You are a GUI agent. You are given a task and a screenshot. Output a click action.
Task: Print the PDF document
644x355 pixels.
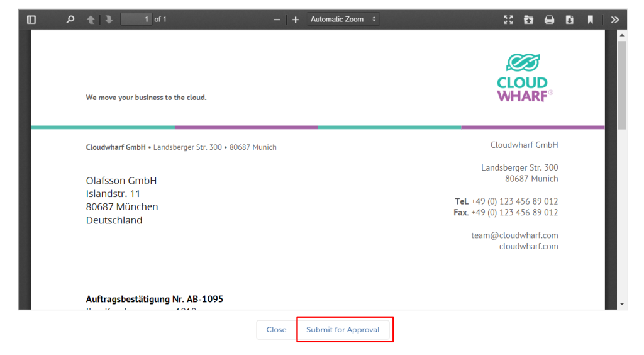[x=549, y=20]
